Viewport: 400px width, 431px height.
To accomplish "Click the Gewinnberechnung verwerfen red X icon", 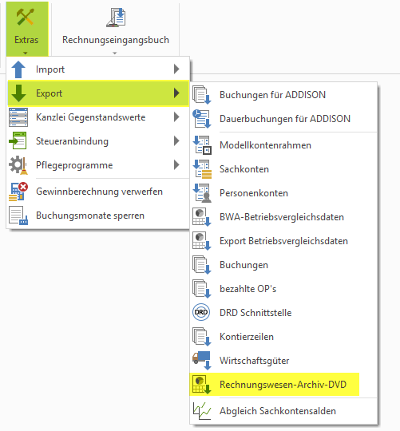I will coord(18,191).
